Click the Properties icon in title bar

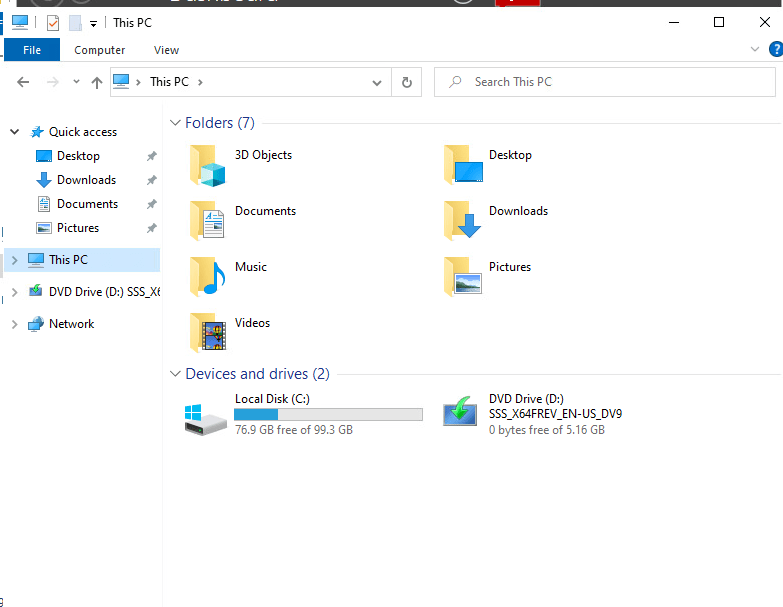[53, 22]
